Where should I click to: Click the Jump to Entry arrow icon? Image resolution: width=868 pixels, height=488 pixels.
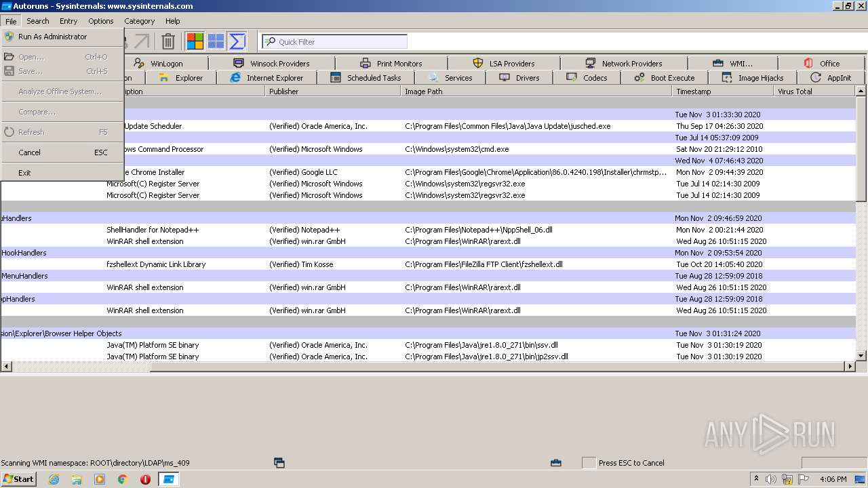point(142,41)
